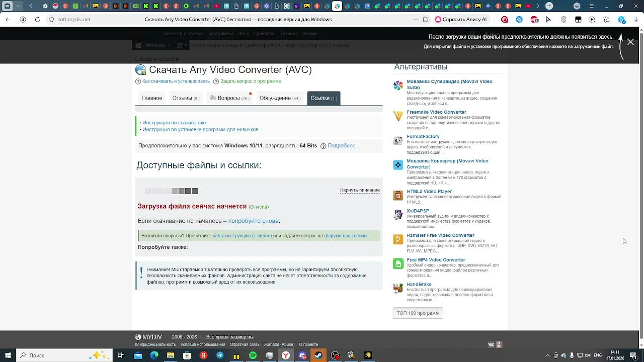Open Обратная связь footer link
This screenshot has width=644, height=362.
tap(245, 344)
